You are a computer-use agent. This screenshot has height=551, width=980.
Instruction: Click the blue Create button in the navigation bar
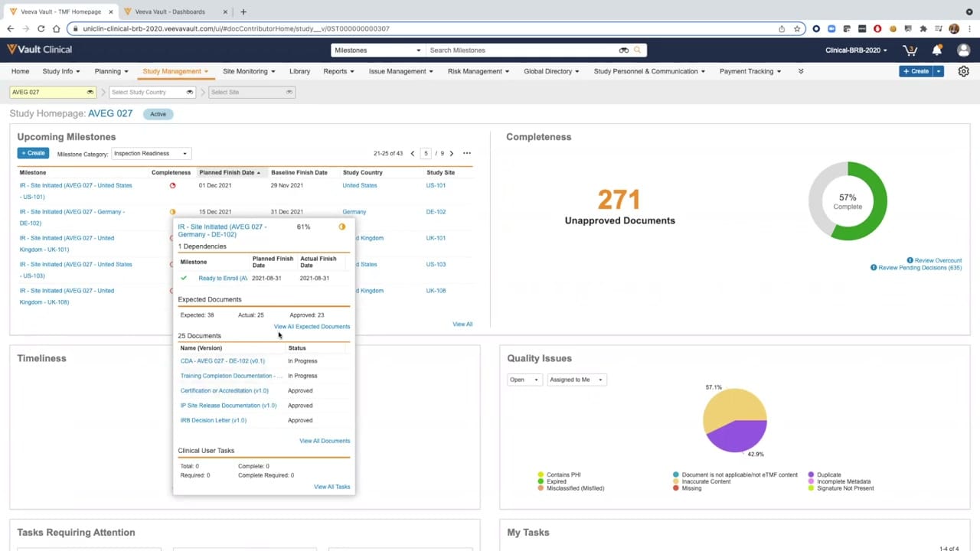916,71
